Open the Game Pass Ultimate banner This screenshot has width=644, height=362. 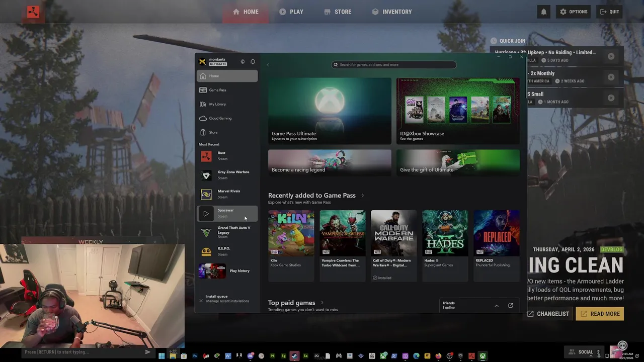click(330, 111)
